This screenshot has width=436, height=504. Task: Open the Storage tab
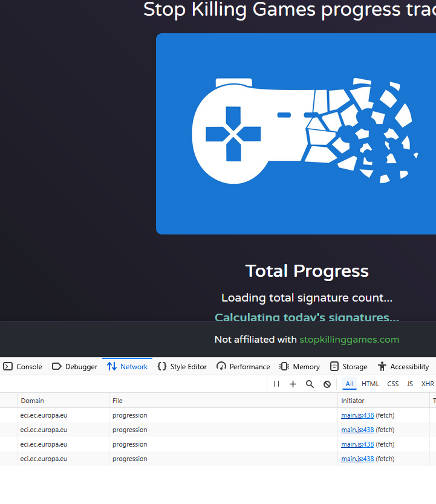coord(349,366)
